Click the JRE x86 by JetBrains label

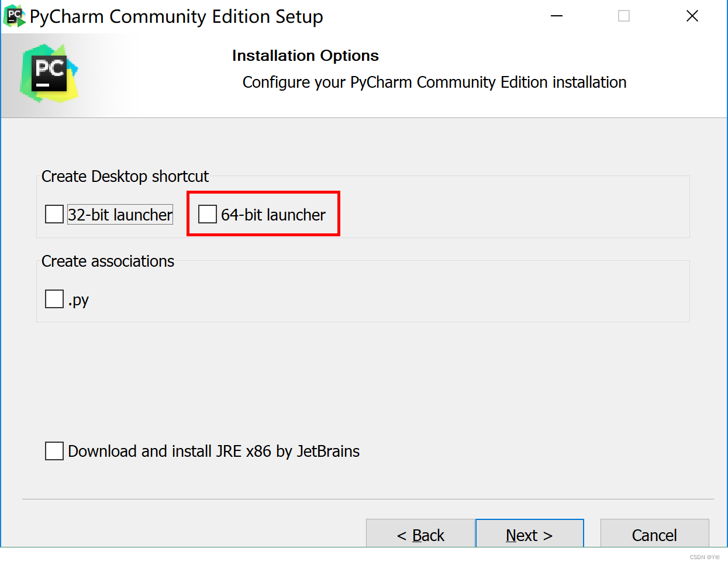[x=214, y=451]
